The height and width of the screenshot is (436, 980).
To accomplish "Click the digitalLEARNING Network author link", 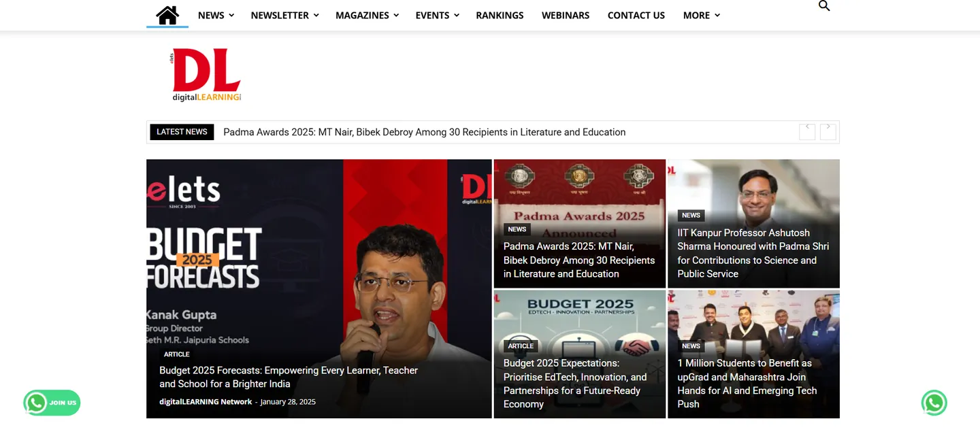I will pos(206,402).
